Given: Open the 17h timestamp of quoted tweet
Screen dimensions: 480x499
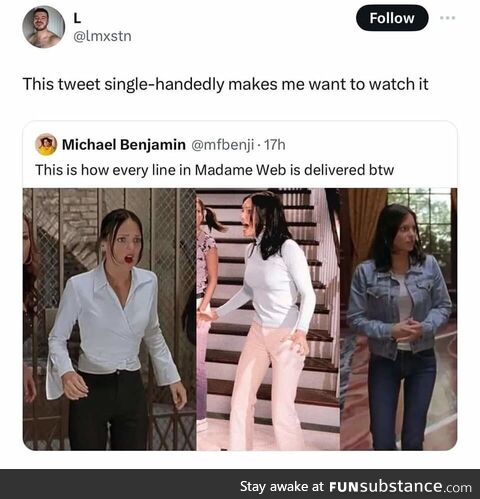Looking at the screenshot, I should pyautogui.click(x=275, y=145).
